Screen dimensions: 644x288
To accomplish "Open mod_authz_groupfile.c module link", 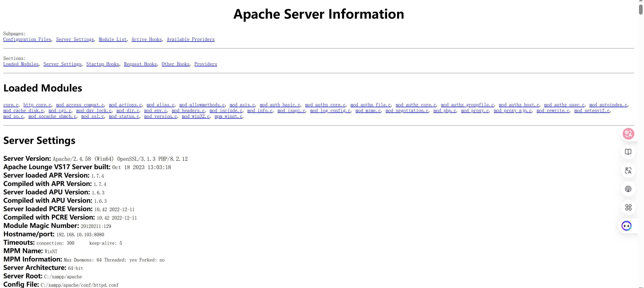I will pos(468,105).
